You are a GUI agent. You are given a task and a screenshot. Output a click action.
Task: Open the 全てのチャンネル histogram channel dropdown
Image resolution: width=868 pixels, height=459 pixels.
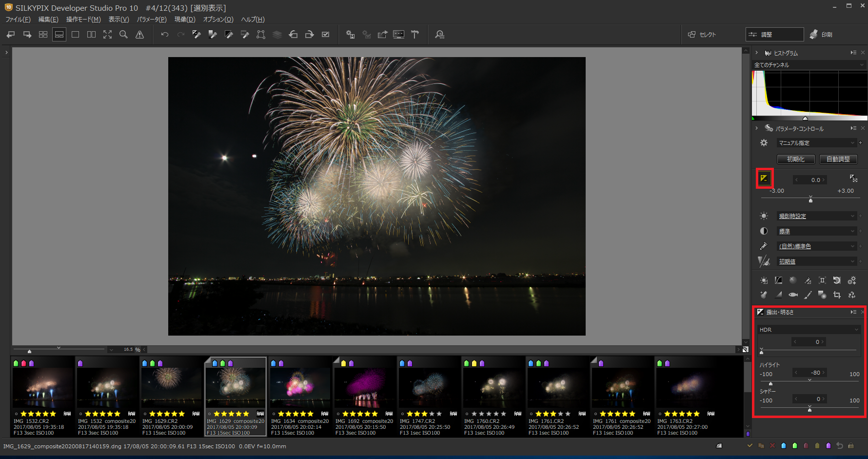pos(809,65)
